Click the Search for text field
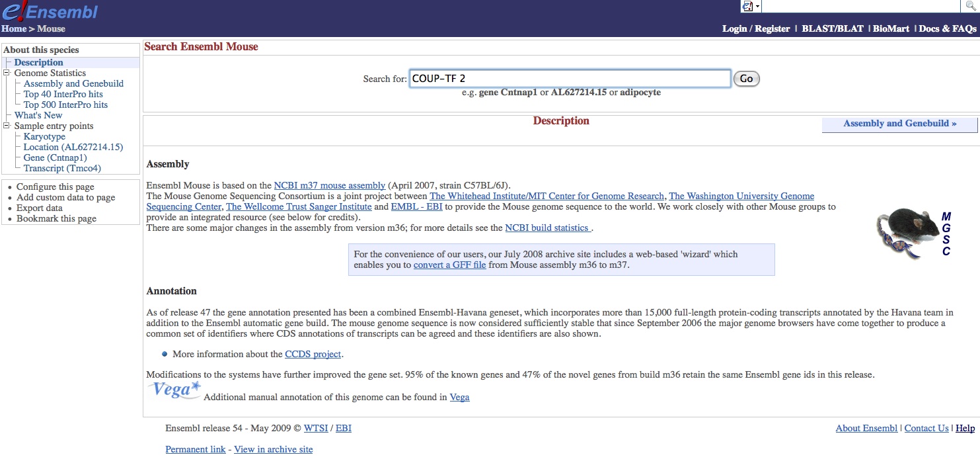The image size is (980, 467). 570,79
